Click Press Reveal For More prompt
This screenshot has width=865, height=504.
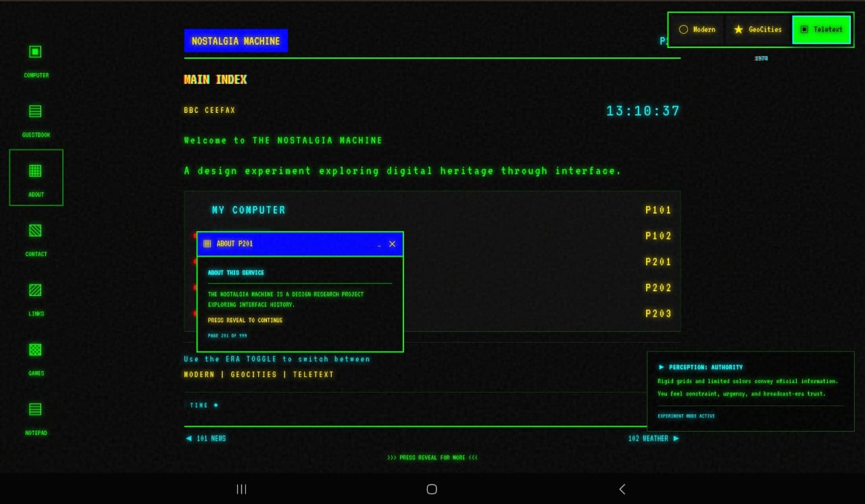(x=432, y=457)
